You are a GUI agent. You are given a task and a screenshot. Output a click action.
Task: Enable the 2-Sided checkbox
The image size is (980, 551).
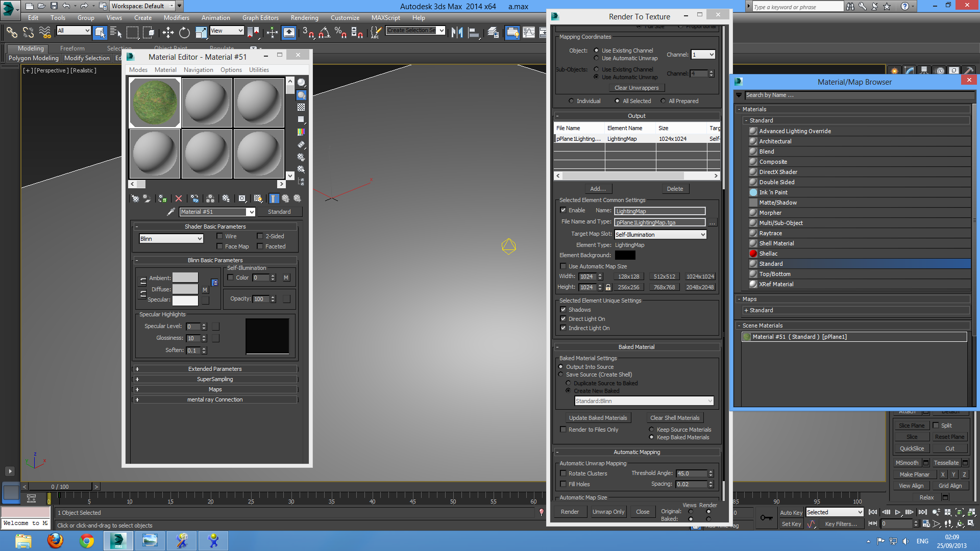260,236
